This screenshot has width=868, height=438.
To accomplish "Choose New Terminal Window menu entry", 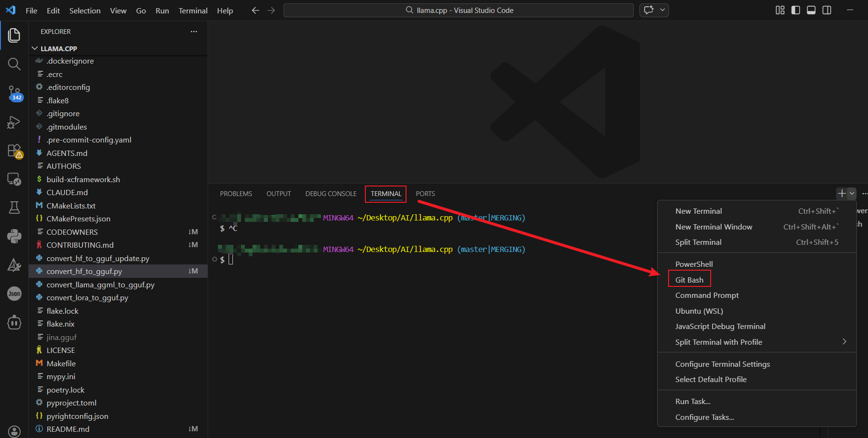I will click(757, 227).
